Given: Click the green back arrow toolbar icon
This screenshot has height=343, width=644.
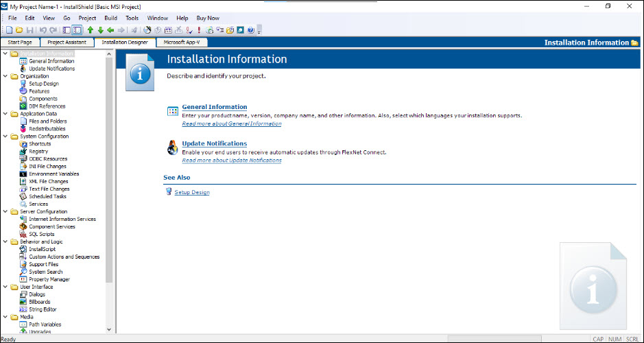Looking at the screenshot, I should click(x=110, y=30).
